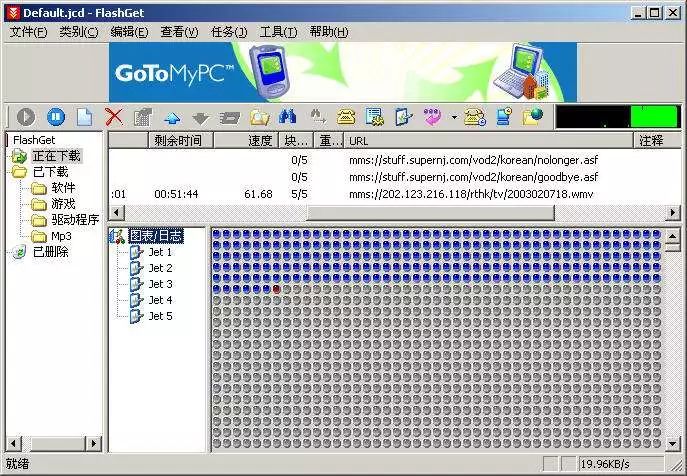Sort by the 剩余时间 column header
Viewport: 687px width, 476px height.
click(181, 141)
